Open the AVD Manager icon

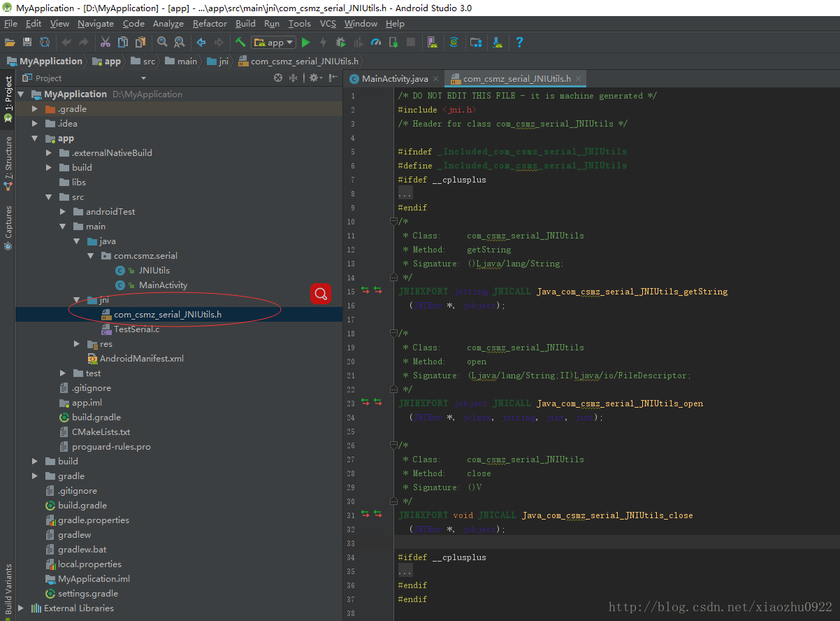click(x=433, y=42)
